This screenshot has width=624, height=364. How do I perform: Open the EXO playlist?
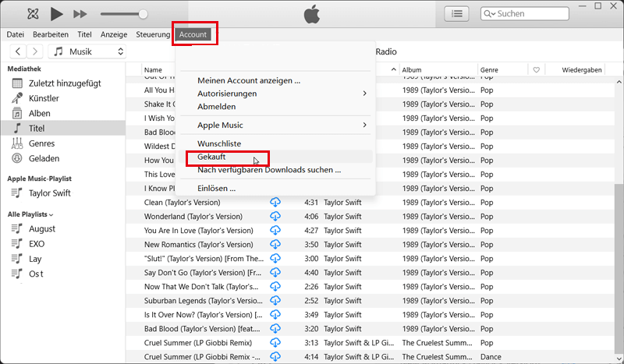[37, 244]
